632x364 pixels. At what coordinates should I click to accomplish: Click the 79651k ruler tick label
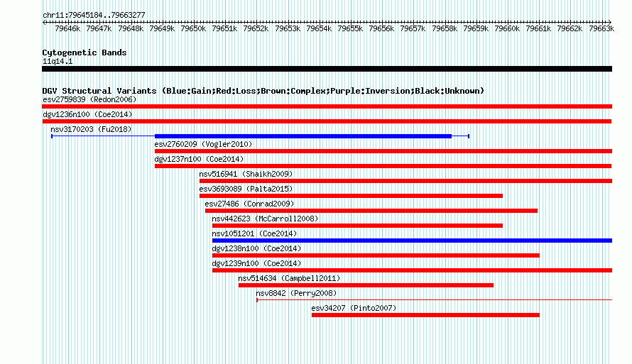coord(224,28)
